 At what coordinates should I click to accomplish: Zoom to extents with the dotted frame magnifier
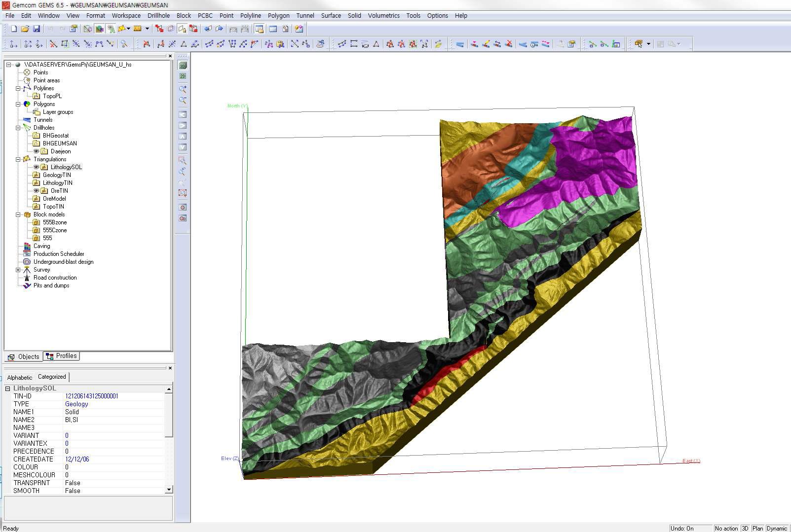[183, 193]
